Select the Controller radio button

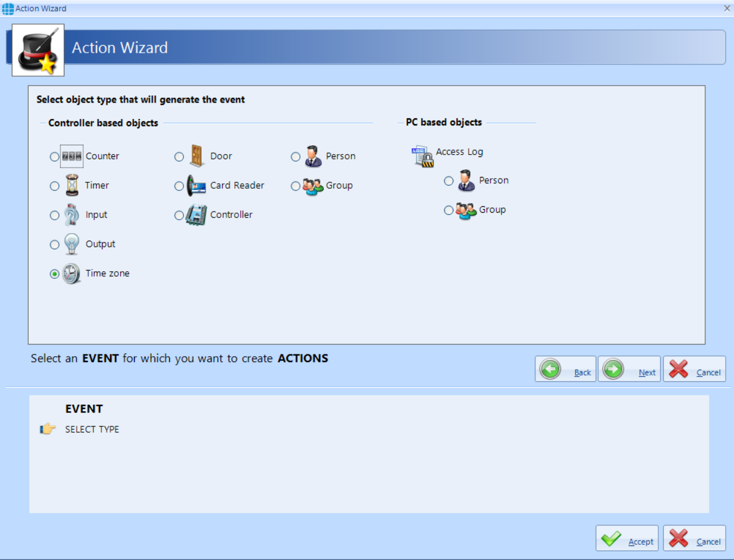179,215
